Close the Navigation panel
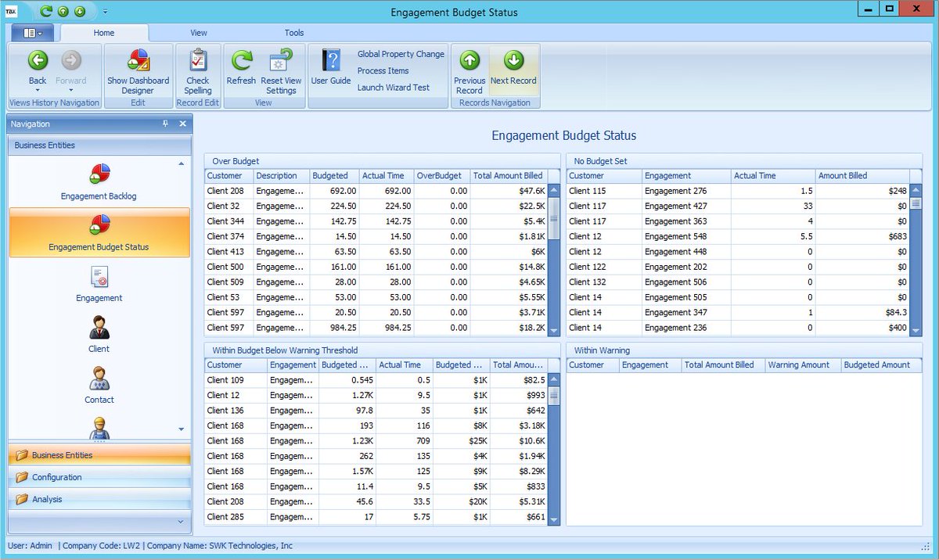This screenshot has width=939, height=560. [x=182, y=124]
